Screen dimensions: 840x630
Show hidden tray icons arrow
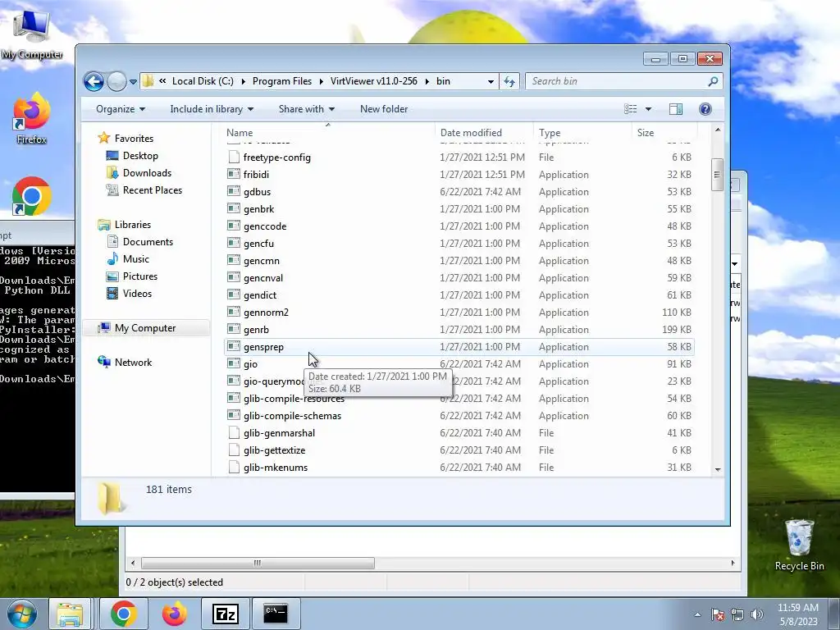click(x=697, y=614)
